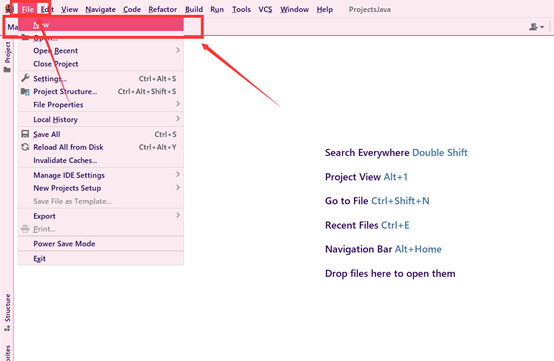Click the Reload All refresh icon
Screen dimensions: 554x361
pos(25,147)
